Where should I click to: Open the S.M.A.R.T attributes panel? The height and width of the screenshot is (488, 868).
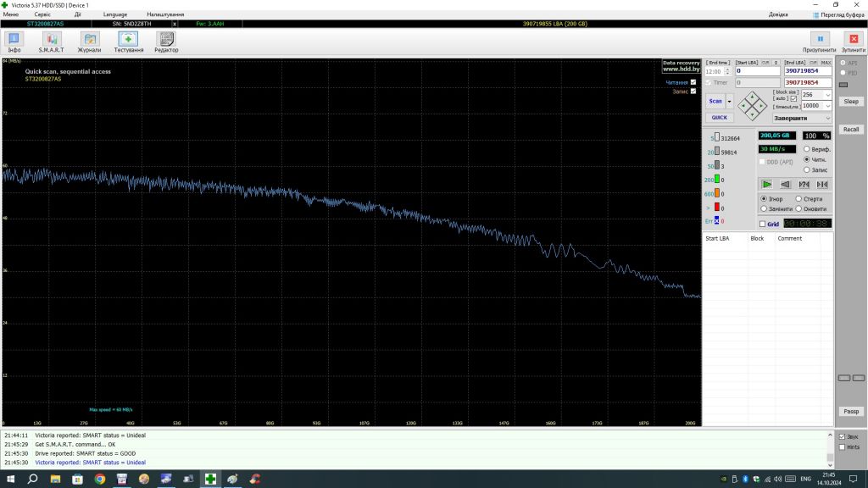pyautogui.click(x=52, y=42)
